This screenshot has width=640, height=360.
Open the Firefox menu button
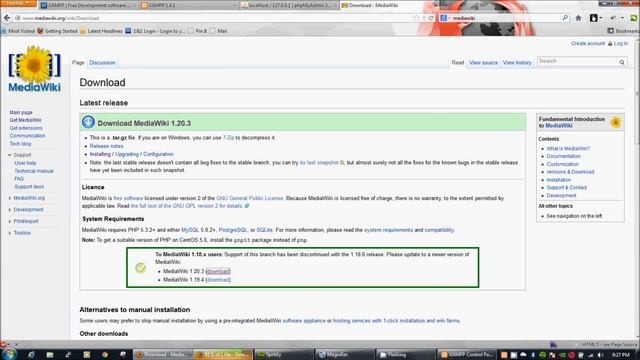(x=18, y=3)
